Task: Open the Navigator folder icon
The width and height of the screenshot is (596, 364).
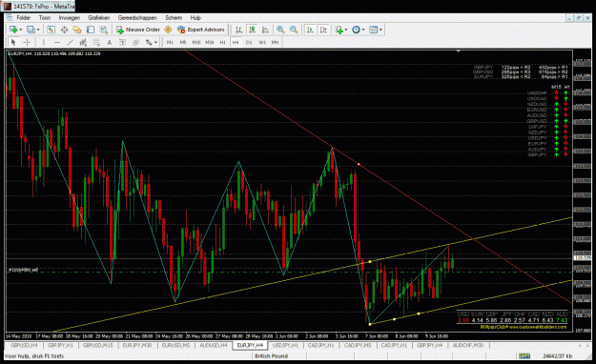Action: tap(77, 30)
